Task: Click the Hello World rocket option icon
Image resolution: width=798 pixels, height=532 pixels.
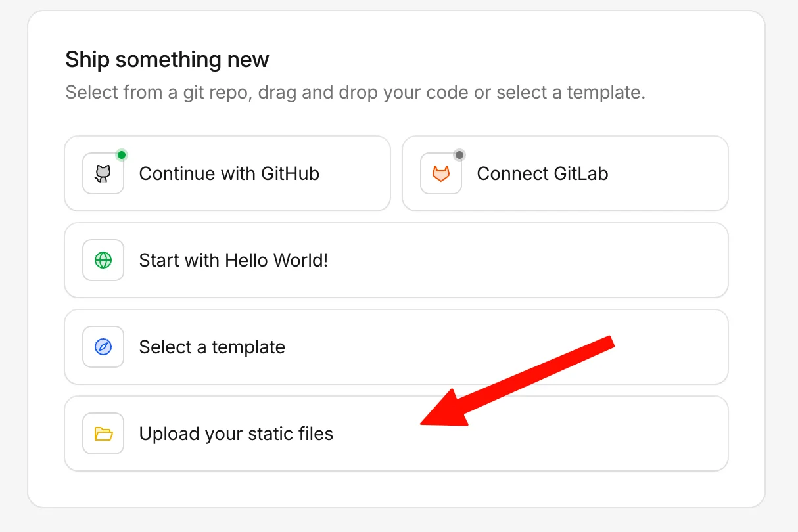Action: pos(103,260)
